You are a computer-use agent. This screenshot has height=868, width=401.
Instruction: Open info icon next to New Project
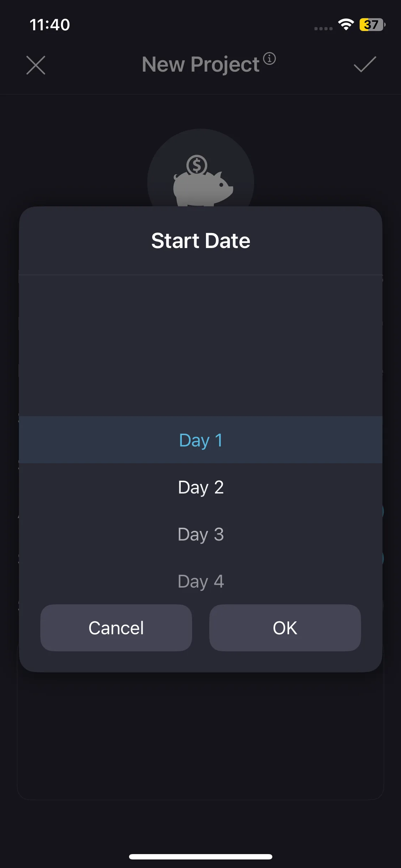[269, 58]
